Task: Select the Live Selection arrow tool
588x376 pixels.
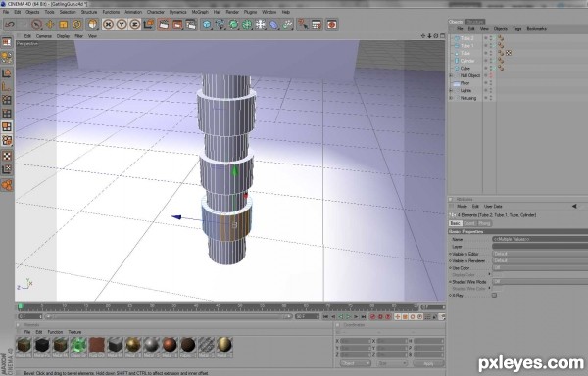Action: pyautogui.click(x=36, y=24)
